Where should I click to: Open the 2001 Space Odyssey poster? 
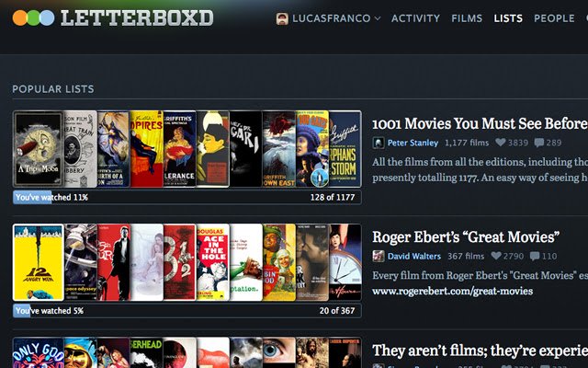pos(81,262)
